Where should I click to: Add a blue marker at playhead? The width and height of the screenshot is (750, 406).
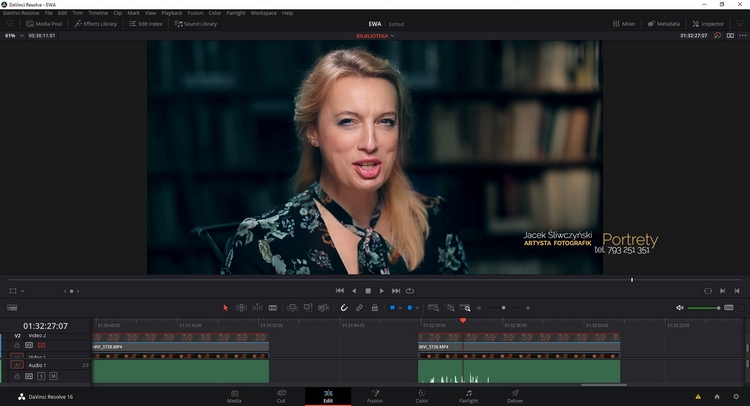(409, 308)
